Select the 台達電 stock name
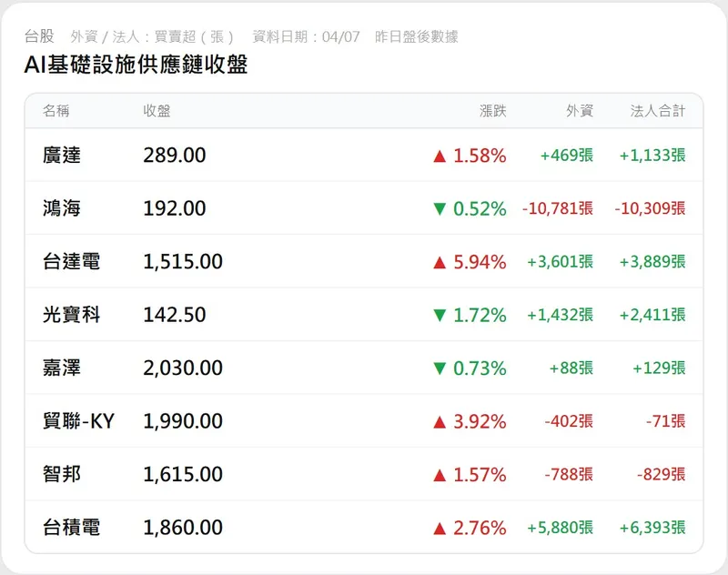The image size is (728, 575). (x=71, y=262)
